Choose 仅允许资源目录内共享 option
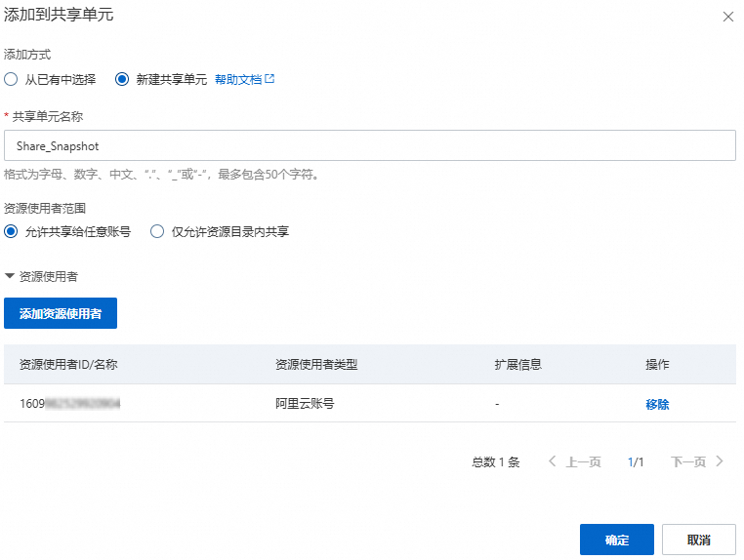This screenshot has width=744, height=560. (x=157, y=231)
